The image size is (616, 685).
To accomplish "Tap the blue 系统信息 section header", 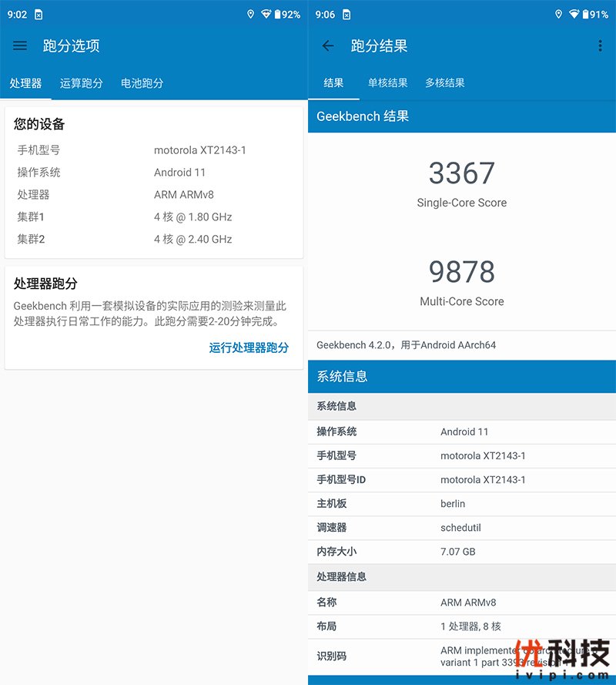I will click(x=462, y=377).
